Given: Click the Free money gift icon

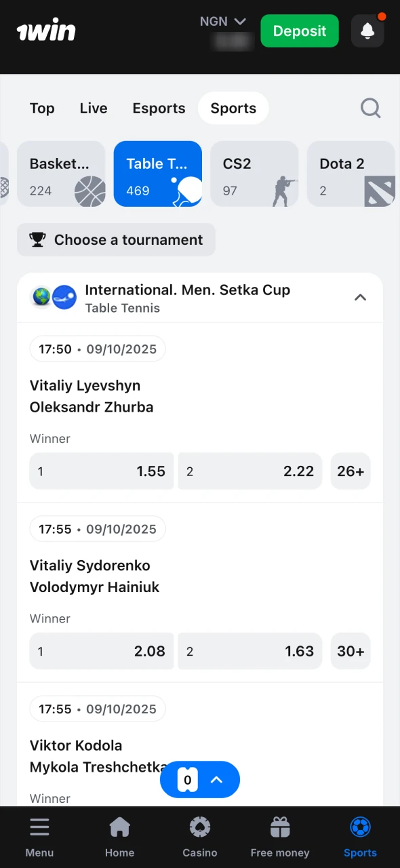Looking at the screenshot, I should tap(279, 827).
